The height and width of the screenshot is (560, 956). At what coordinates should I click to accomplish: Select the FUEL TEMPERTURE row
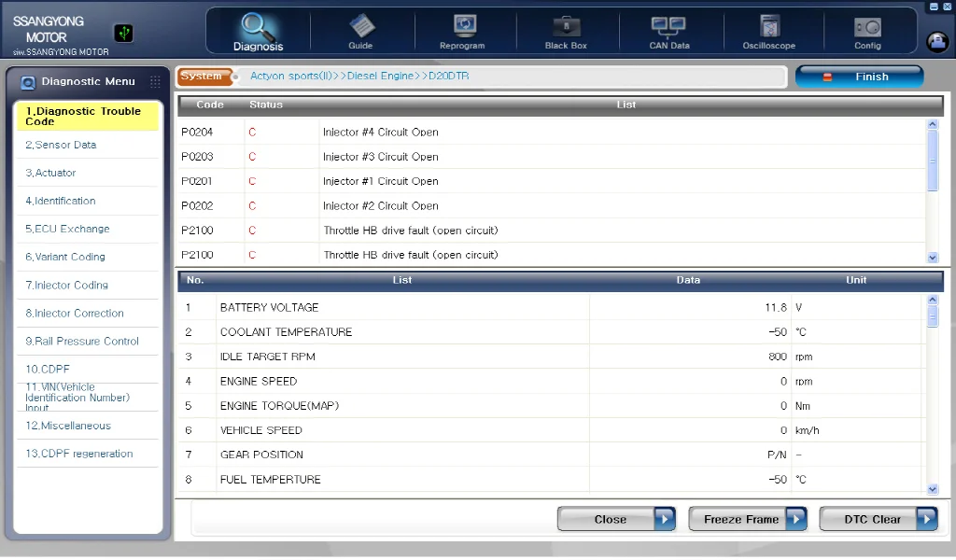pos(552,480)
